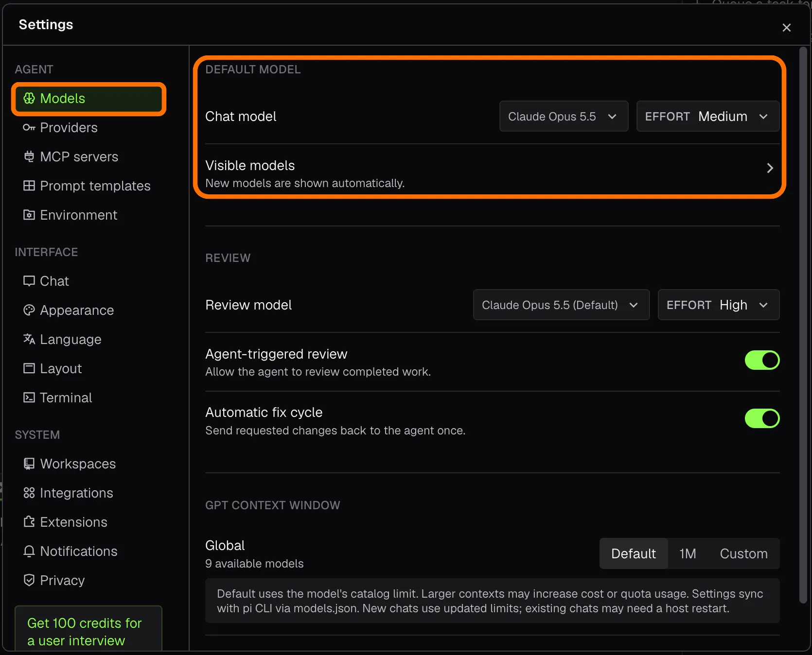This screenshot has height=655, width=812.
Task: Open the Providers settings page
Action: (88, 127)
